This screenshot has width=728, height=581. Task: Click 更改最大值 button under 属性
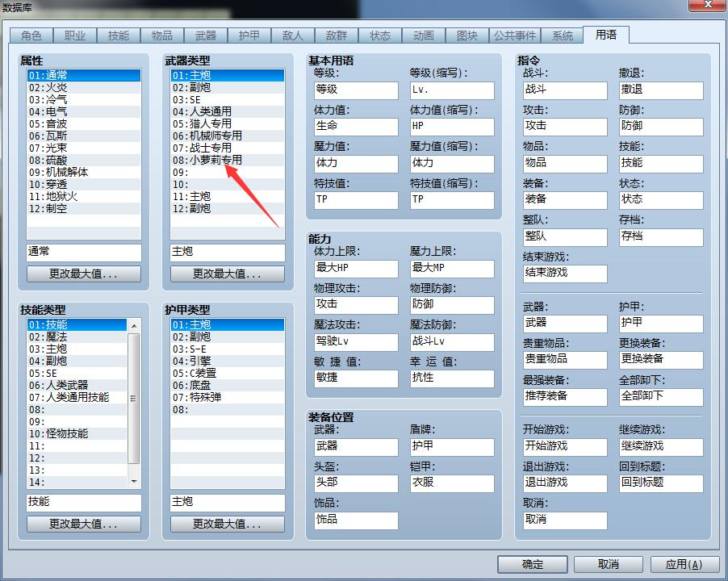(x=84, y=274)
